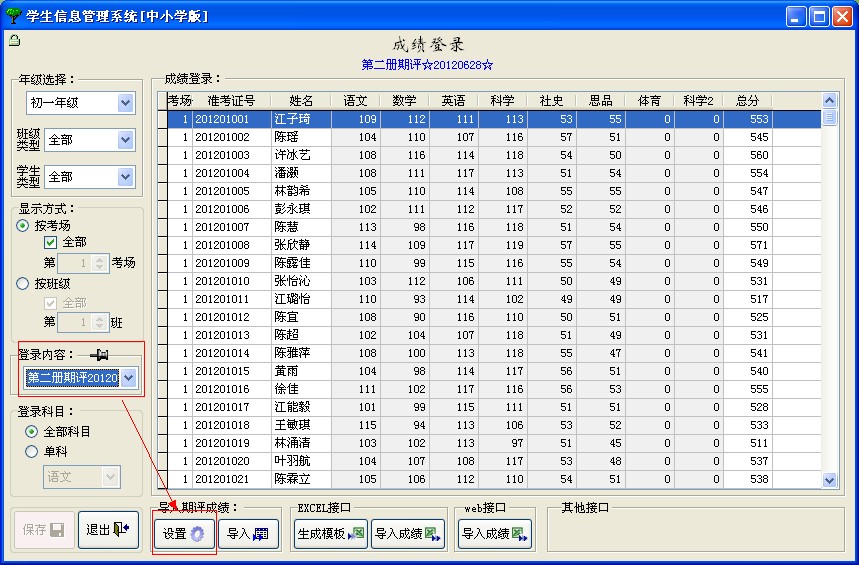Click exam number 201201004
The image size is (859, 565).
point(232,173)
